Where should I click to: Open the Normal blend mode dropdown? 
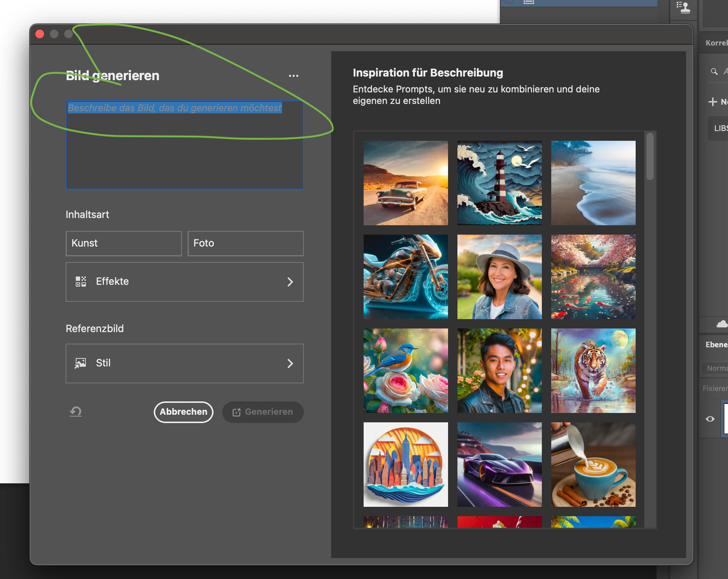(716, 368)
